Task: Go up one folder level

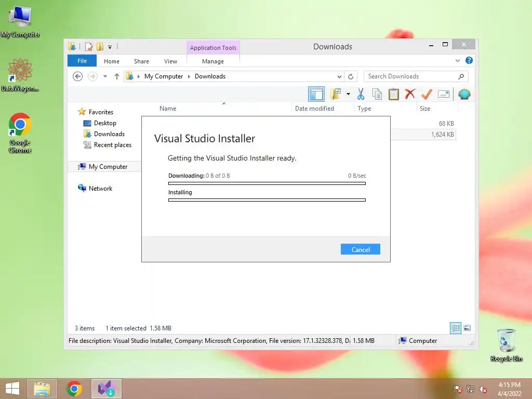Action: point(117,76)
